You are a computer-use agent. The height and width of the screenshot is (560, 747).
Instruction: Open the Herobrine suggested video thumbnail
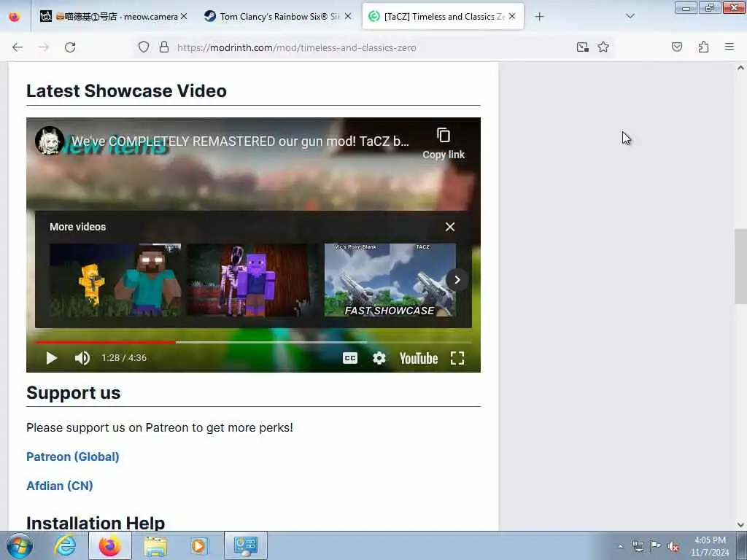coord(115,280)
